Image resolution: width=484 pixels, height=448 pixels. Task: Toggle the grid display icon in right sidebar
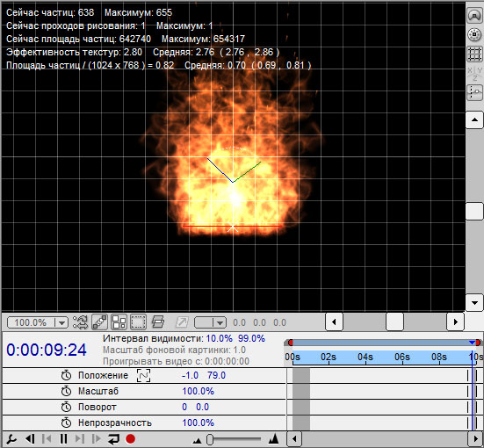[474, 54]
